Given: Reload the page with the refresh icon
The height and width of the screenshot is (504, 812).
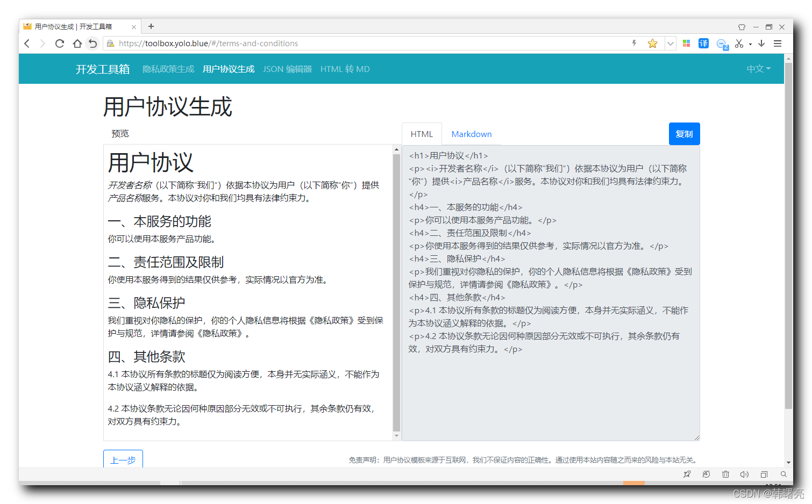Looking at the screenshot, I should 60,44.
